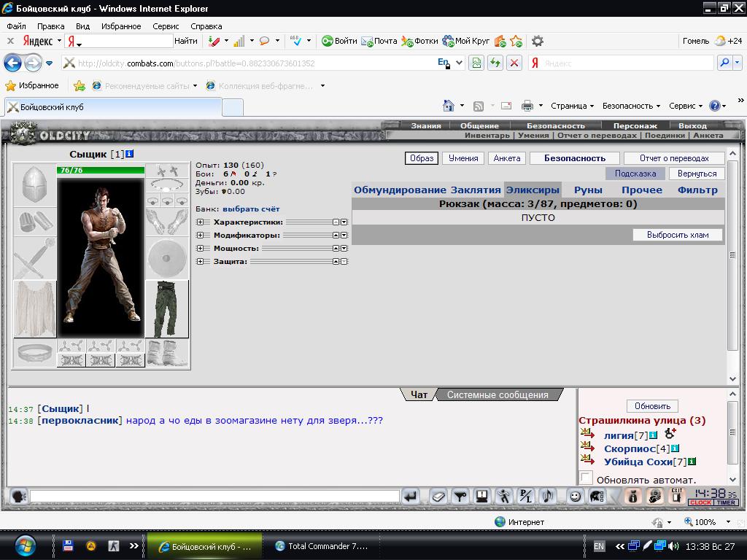This screenshot has width=747, height=560.
Task: Enable the Обновлять автомат. checkbox
Action: (x=587, y=478)
